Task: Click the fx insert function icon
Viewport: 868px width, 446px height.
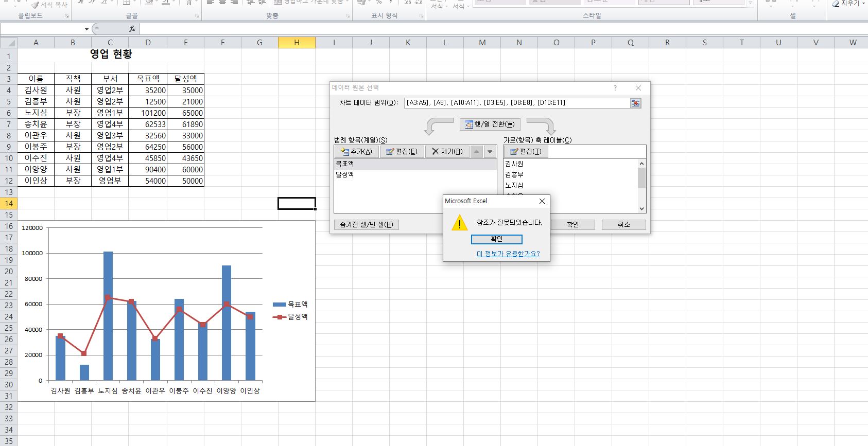Action: (132, 29)
